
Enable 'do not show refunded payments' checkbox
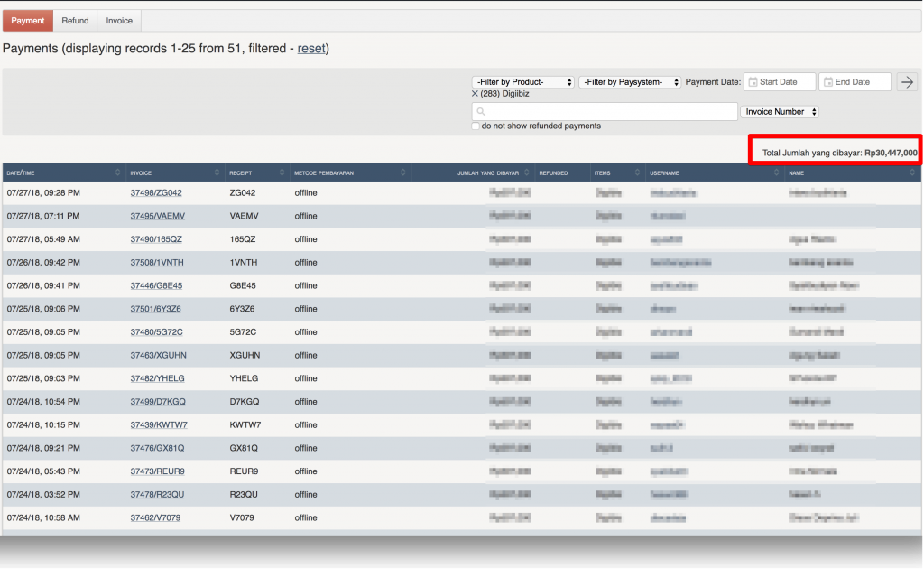click(476, 126)
